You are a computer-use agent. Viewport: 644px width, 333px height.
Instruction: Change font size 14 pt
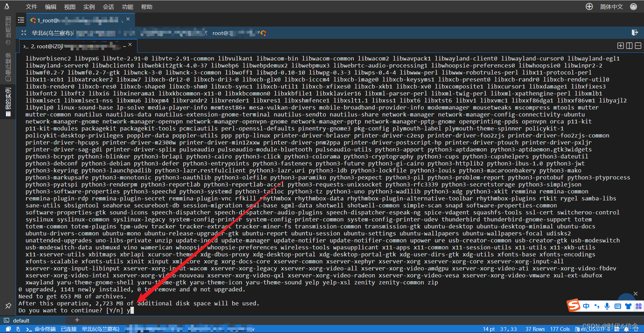pyautogui.click(x=489, y=329)
